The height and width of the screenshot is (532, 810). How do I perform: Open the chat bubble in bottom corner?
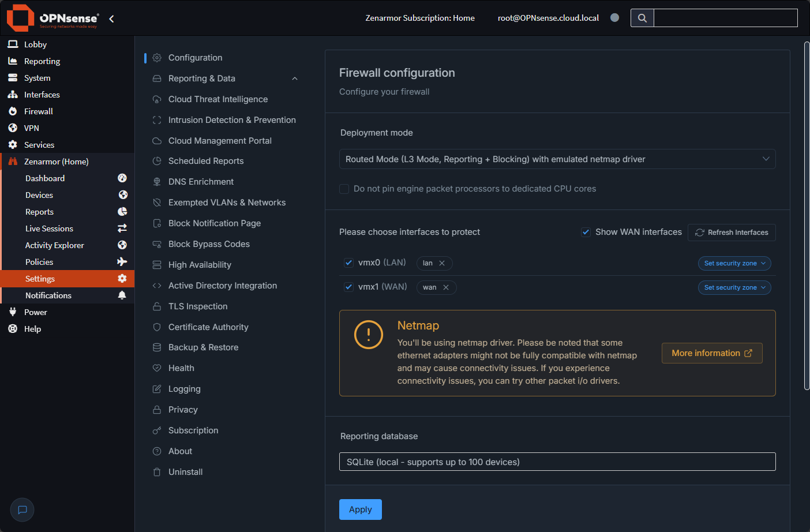(x=22, y=509)
